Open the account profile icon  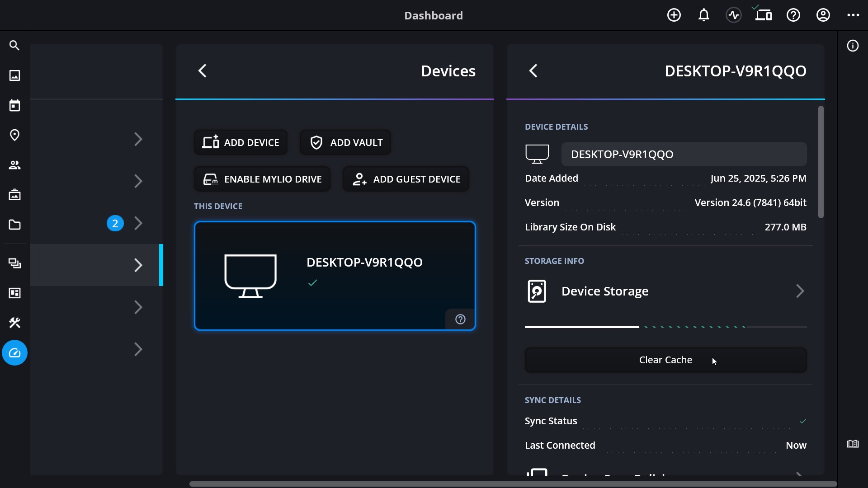coord(823,15)
